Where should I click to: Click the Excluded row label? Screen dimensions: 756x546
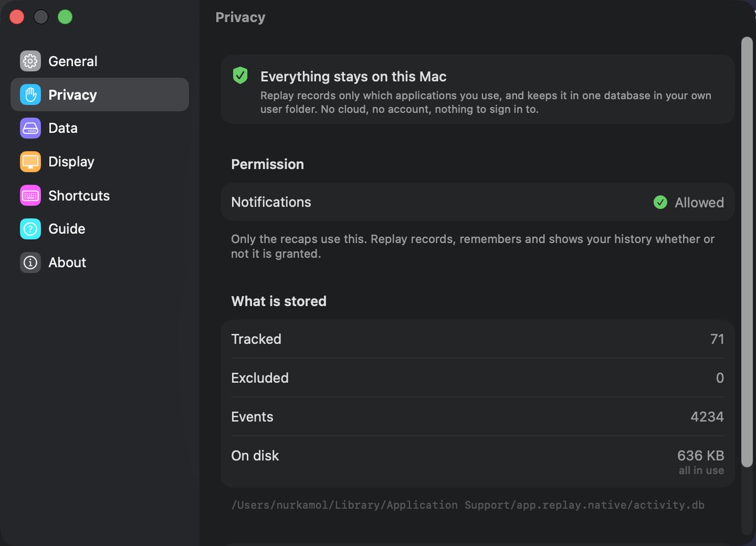point(260,378)
